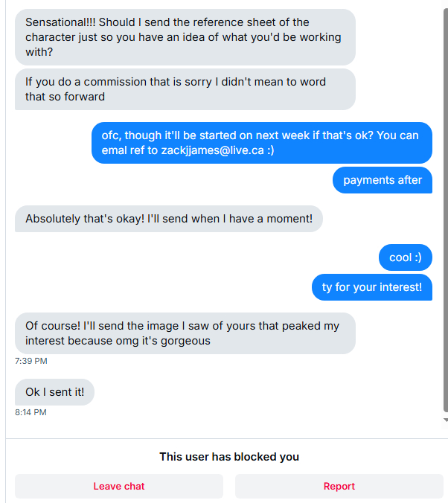448x503 pixels.
Task: Click the 'ofc, though it'll be started' message
Action: 261,143
